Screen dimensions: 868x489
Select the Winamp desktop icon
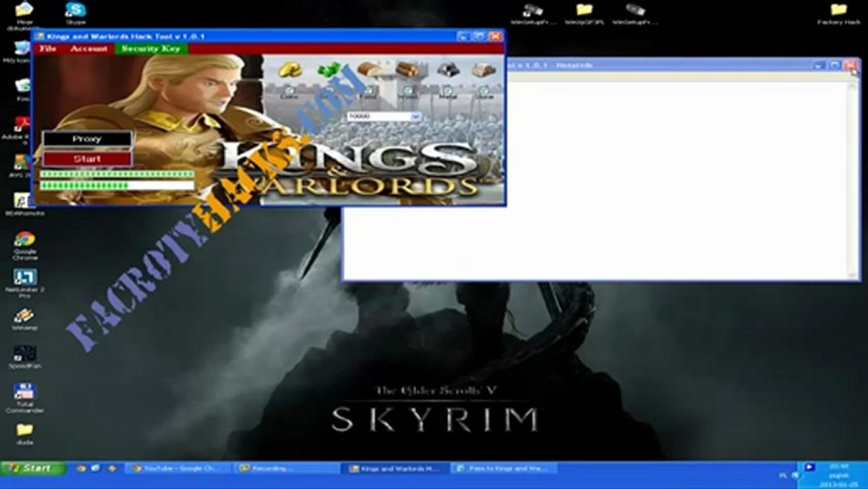(x=24, y=318)
